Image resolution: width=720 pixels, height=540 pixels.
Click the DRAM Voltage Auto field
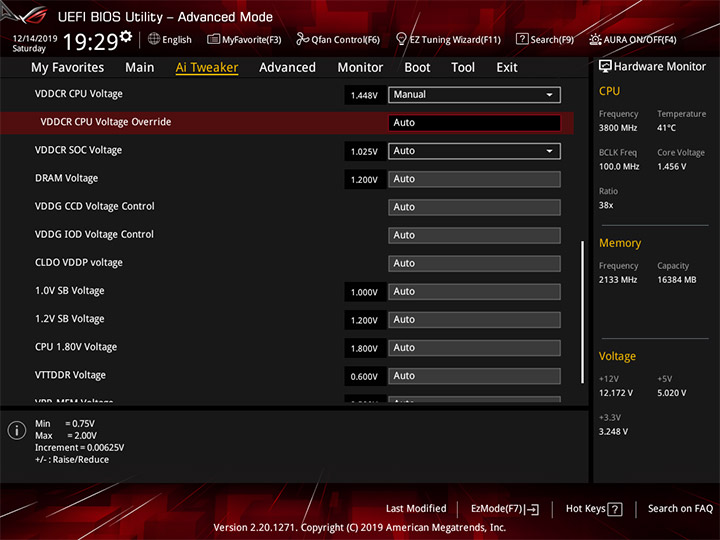click(474, 179)
